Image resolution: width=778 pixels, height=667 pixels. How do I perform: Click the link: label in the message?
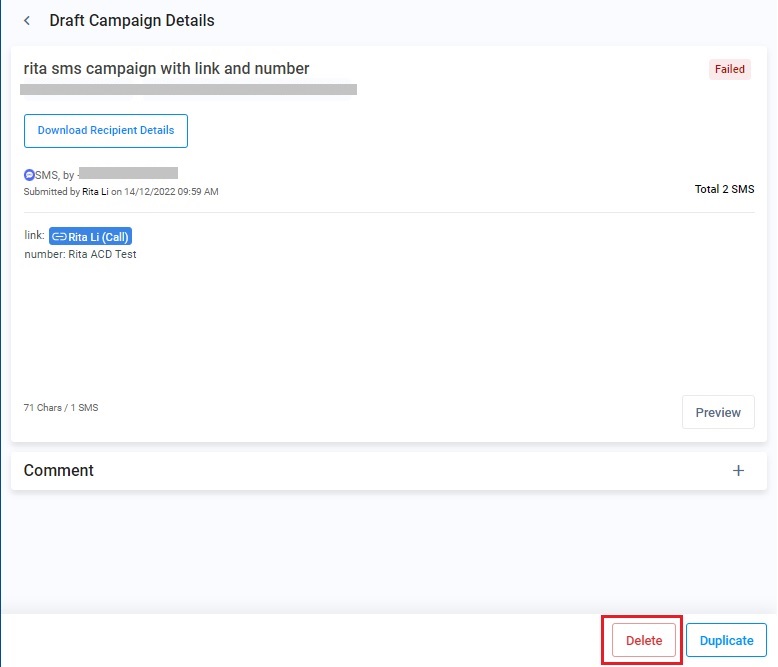[35, 237]
